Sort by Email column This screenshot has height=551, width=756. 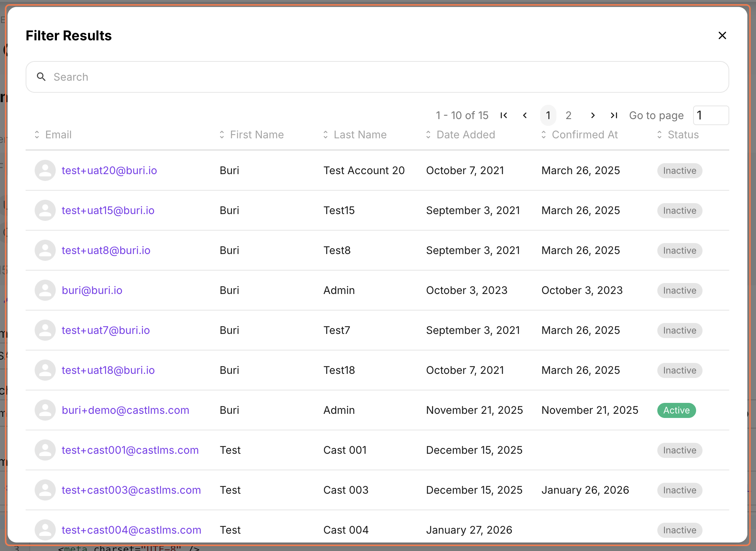(53, 135)
